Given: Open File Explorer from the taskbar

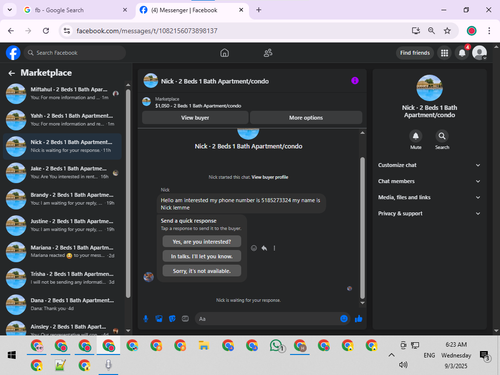Looking at the screenshot, I should [x=204, y=346].
